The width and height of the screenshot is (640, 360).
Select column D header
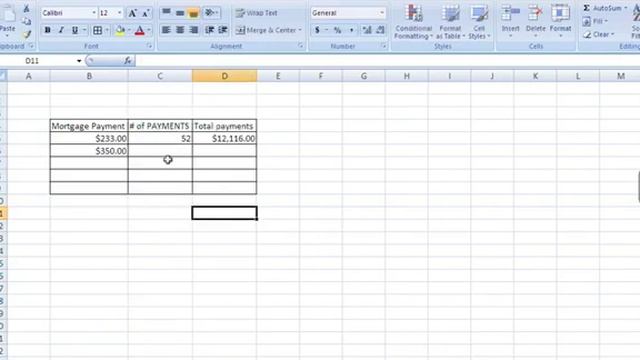point(224,76)
